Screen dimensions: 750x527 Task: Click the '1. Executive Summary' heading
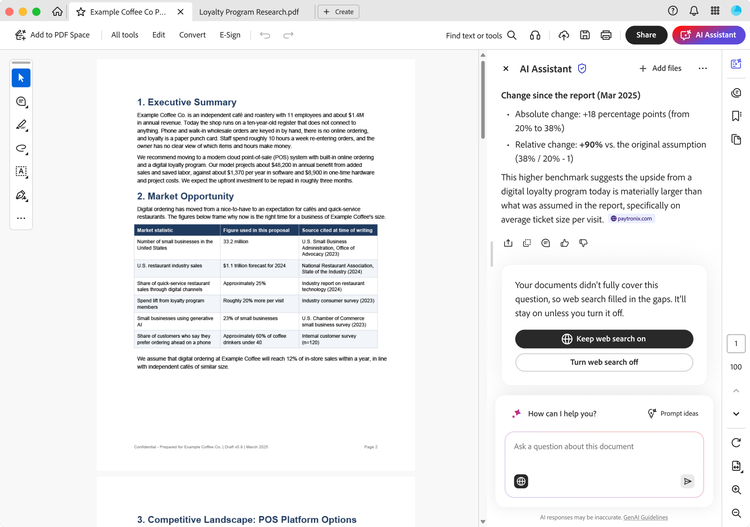point(187,102)
